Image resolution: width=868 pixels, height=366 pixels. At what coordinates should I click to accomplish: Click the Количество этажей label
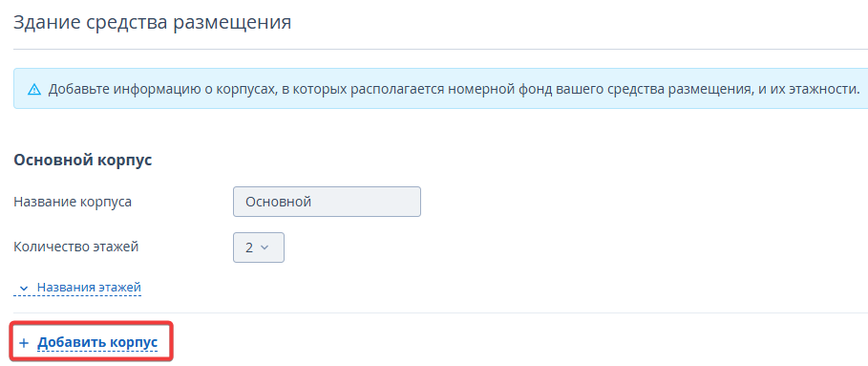pos(75,247)
